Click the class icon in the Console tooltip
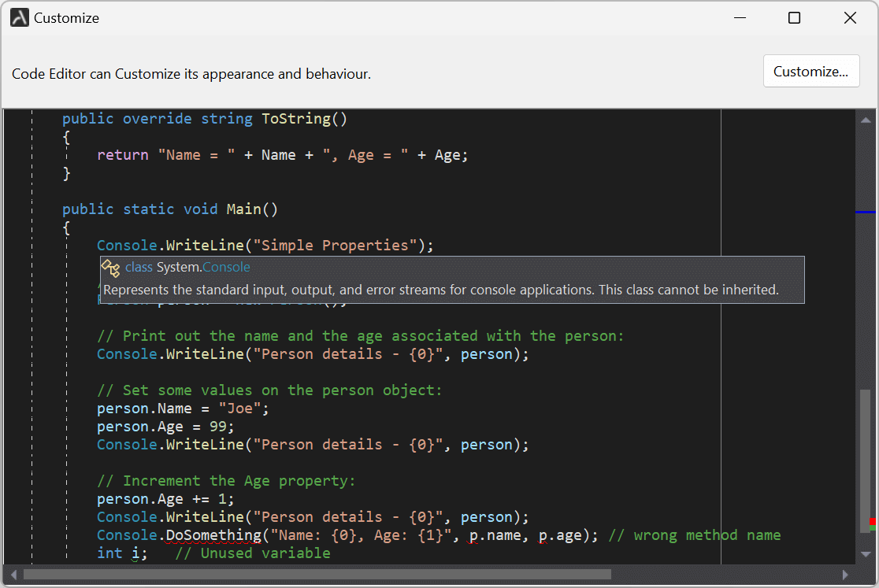879x588 pixels. click(110, 268)
